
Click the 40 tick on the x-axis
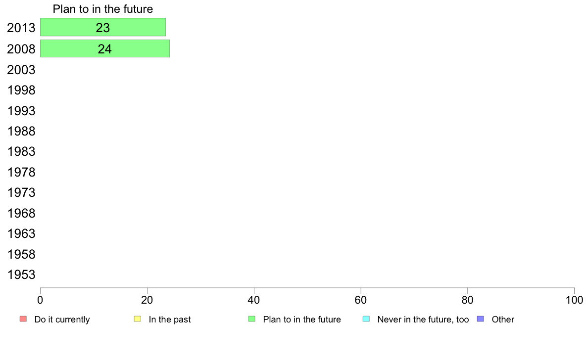(254, 300)
